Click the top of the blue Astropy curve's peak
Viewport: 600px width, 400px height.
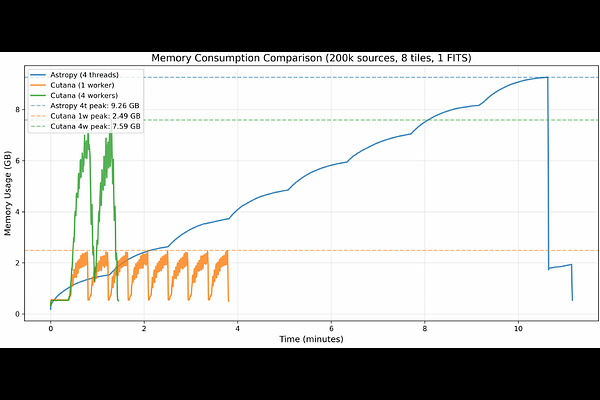545,78
